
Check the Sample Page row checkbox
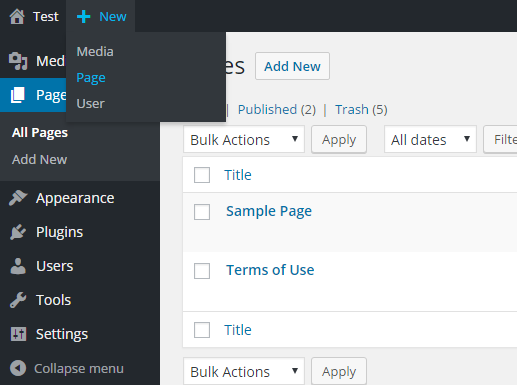[202, 212]
